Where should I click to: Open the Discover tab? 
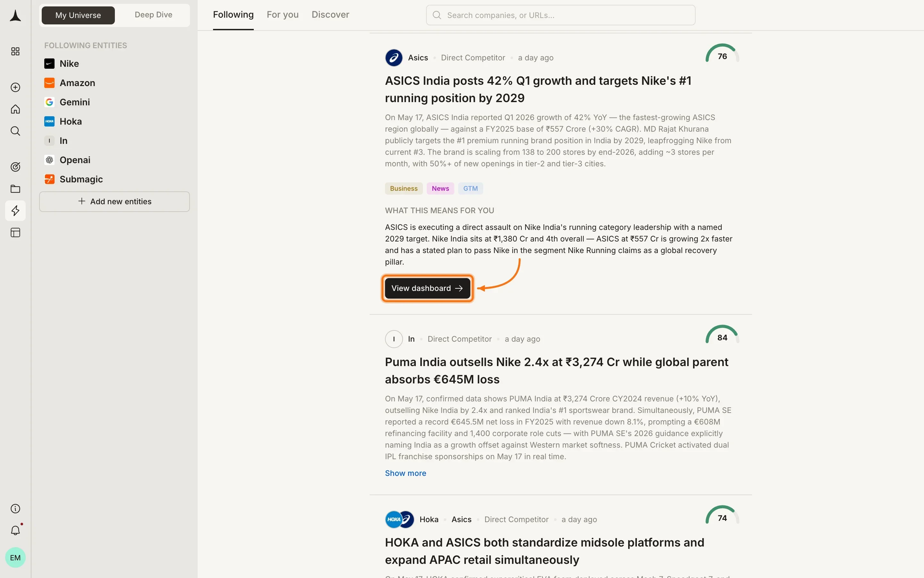click(x=330, y=15)
